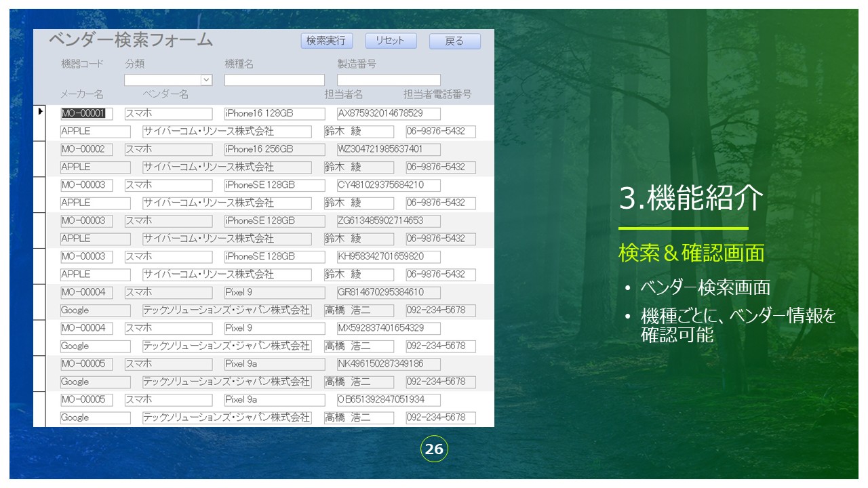Click the first Pixel 9a model field
Viewport: 868px width, 488px height.
pyautogui.click(x=274, y=364)
